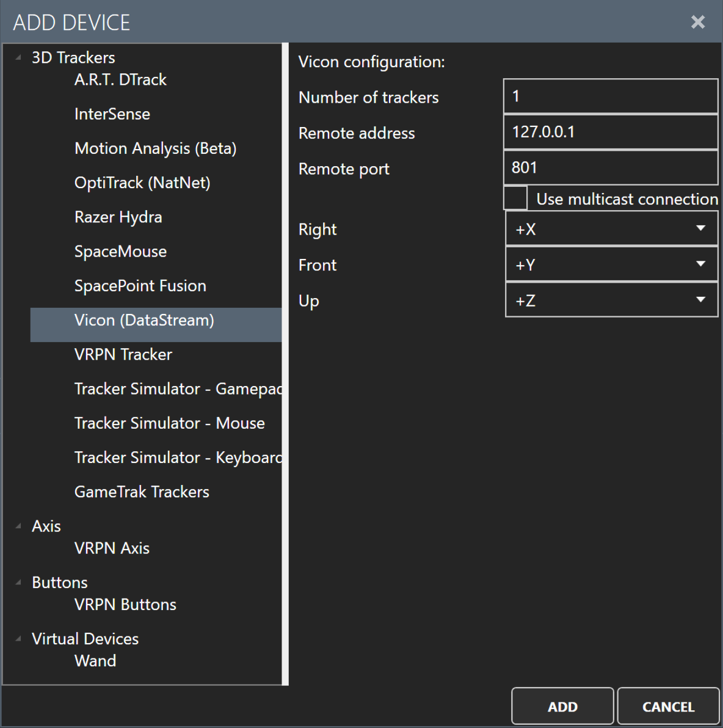
Task: Select Razer Hydra tracker
Action: click(118, 217)
